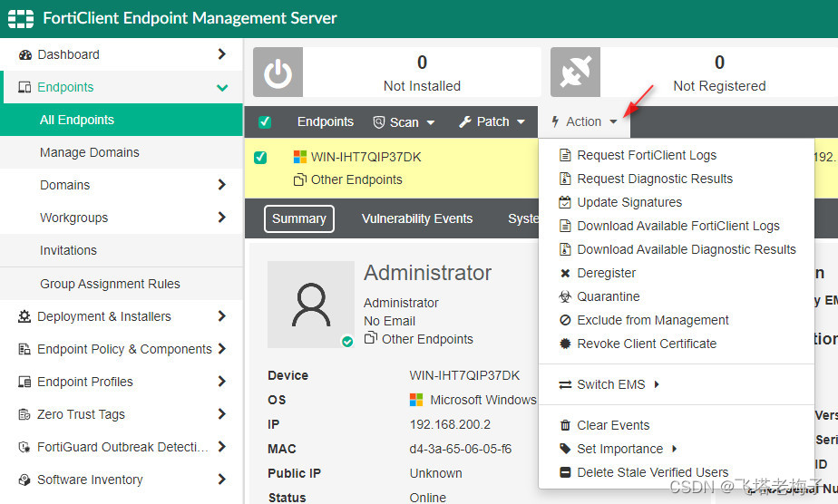Toggle the select-all checkbox in endpoints toolbar
The height and width of the screenshot is (504, 838).
coord(265,122)
